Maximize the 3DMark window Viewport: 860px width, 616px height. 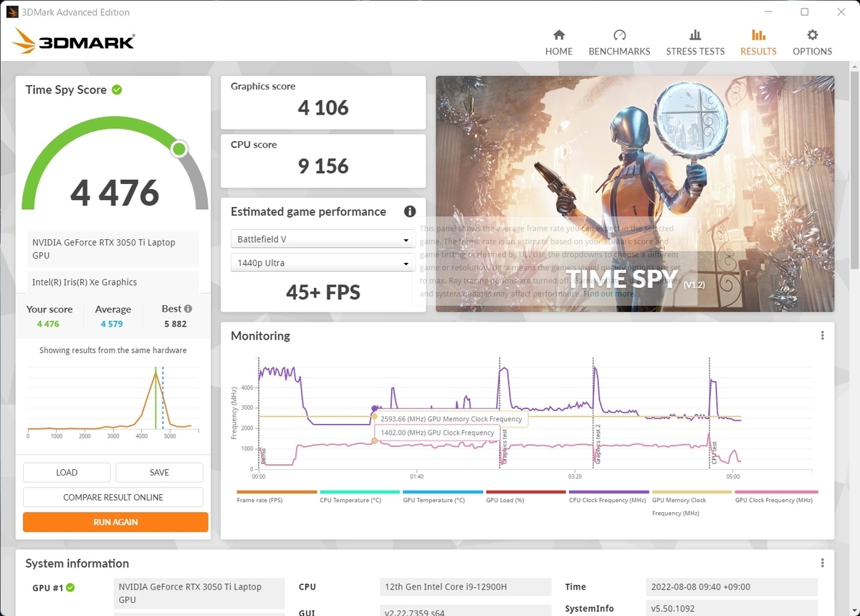(x=805, y=12)
